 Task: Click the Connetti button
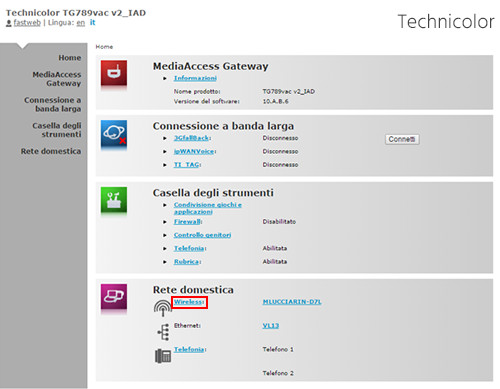(402, 139)
